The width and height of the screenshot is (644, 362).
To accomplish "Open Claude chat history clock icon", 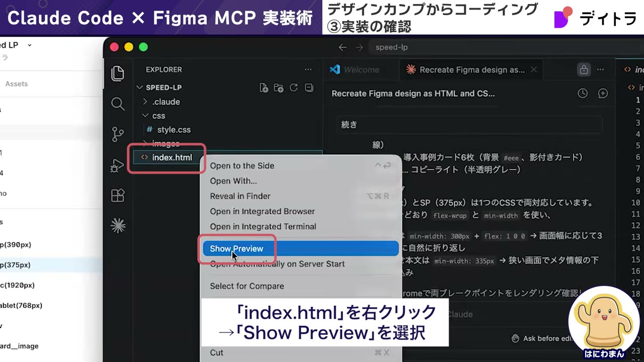I will point(583,94).
